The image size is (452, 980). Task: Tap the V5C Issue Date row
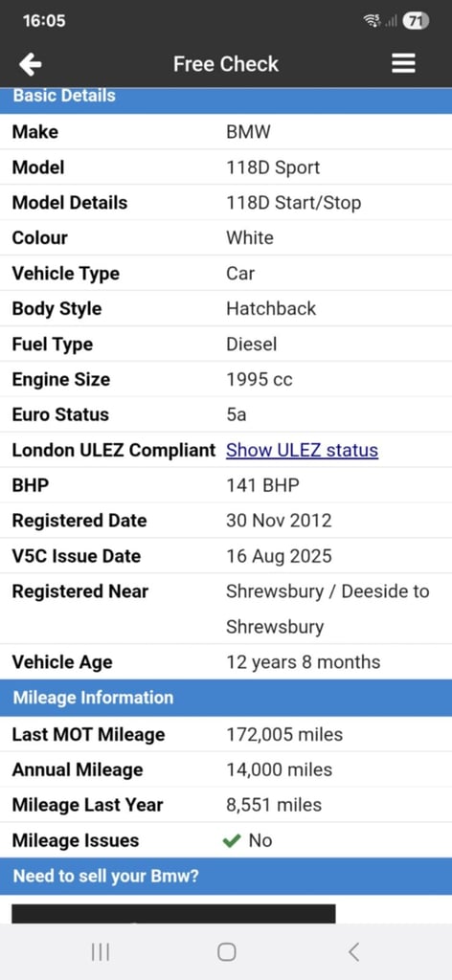(226, 556)
